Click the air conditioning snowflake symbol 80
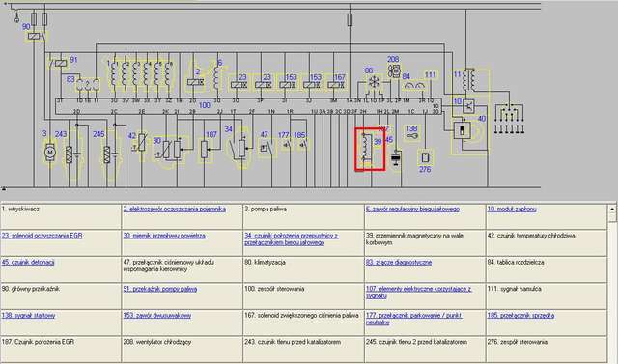 [x=373, y=83]
